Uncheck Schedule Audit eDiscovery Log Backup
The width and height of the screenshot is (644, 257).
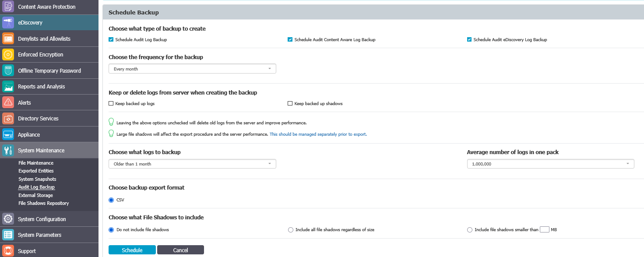[x=469, y=39]
